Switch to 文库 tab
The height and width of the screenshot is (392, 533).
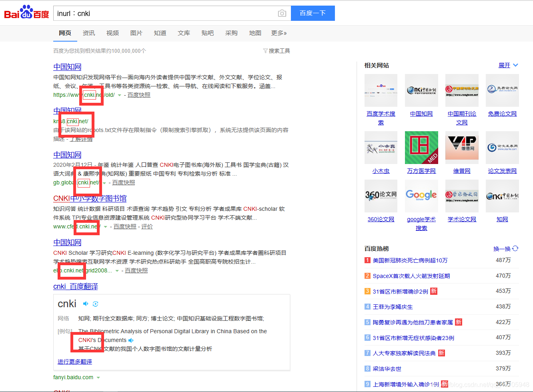pos(184,33)
